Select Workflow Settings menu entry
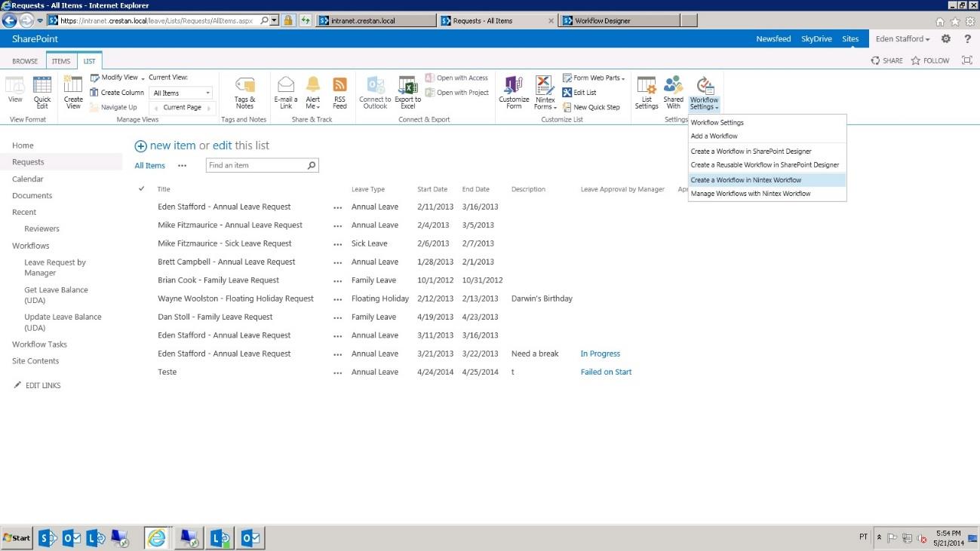 click(x=767, y=122)
